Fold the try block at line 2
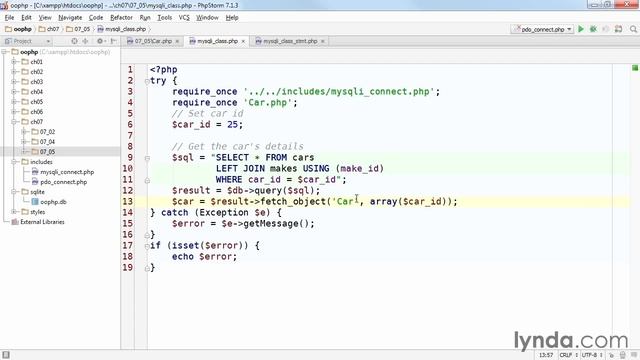 (x=147, y=82)
